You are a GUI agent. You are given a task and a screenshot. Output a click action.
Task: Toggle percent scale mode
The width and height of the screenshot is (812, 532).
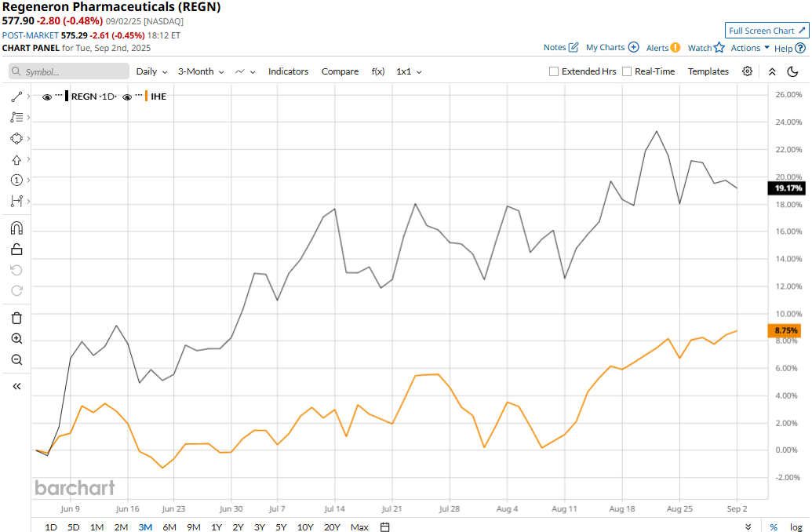point(773,527)
